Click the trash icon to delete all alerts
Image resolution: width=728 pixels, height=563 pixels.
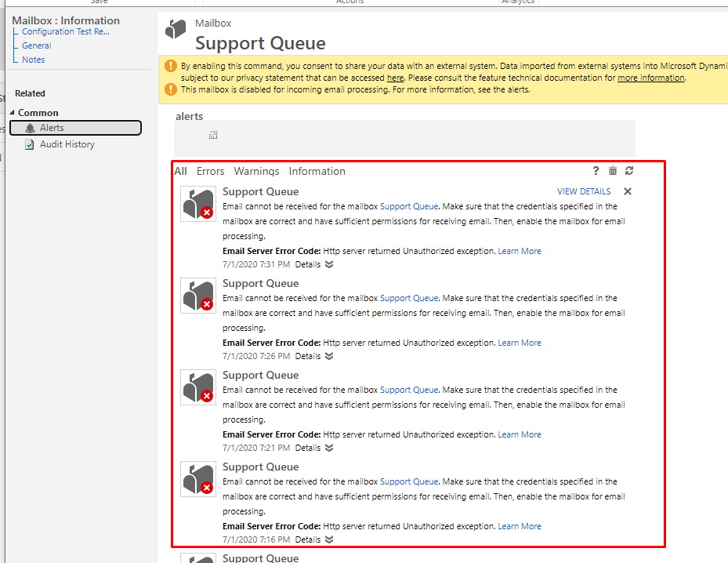click(613, 171)
